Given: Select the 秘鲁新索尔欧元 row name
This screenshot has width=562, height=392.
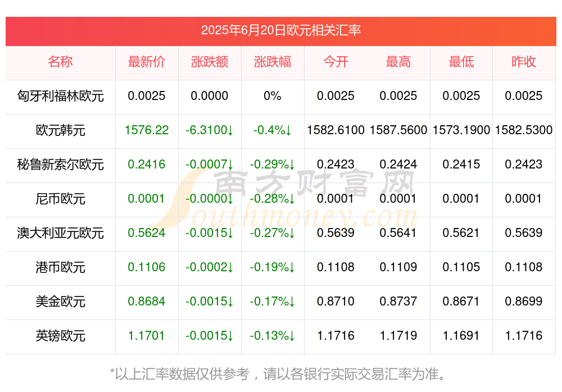Looking at the screenshot, I should pyautogui.click(x=60, y=165).
